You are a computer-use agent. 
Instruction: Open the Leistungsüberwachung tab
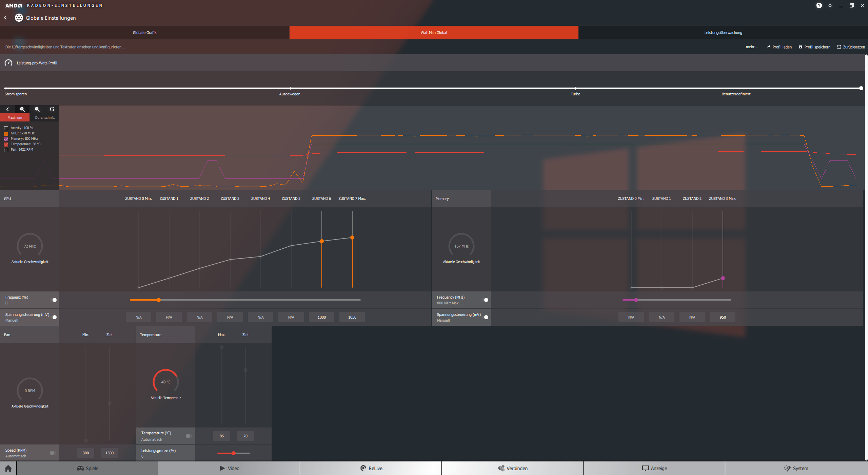(723, 33)
